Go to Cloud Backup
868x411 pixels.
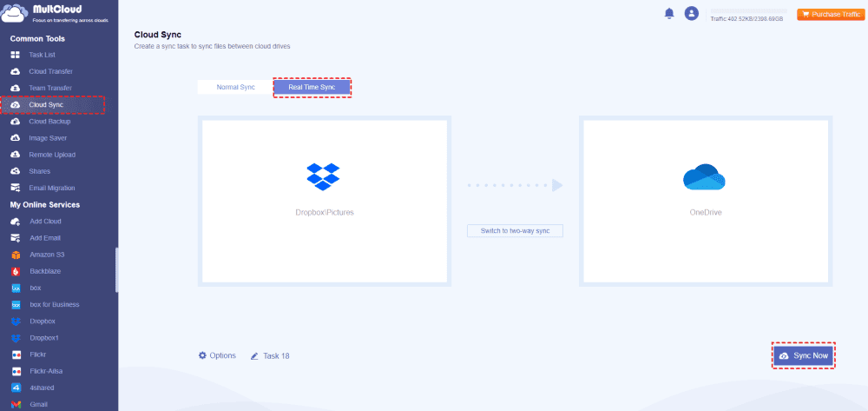pos(49,122)
